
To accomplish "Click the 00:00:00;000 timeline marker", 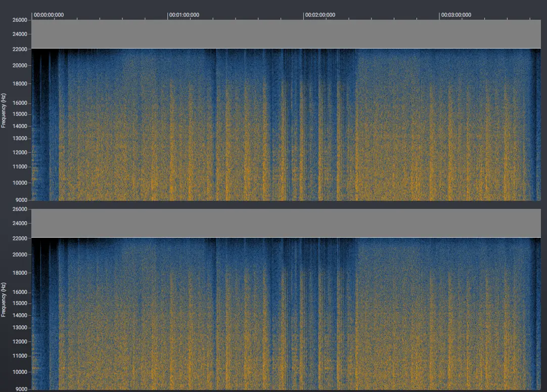I will (x=49, y=15).
